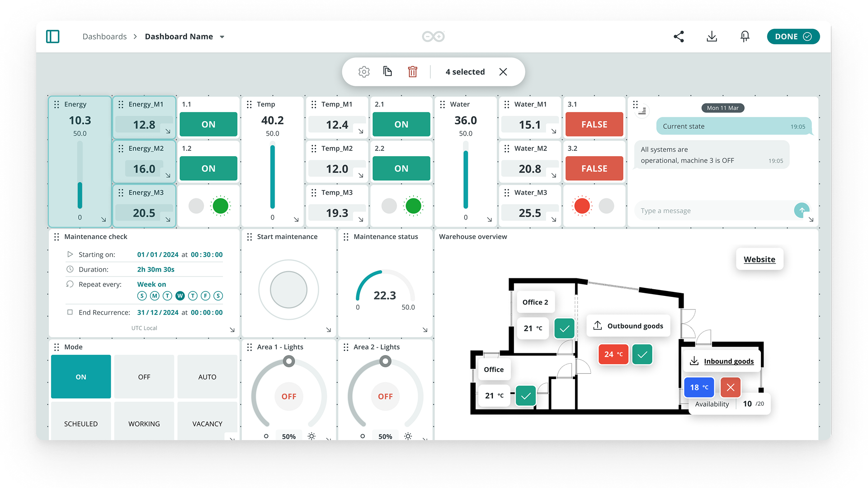Select the AUTO mode
The width and height of the screenshot is (868, 488).
[207, 377]
